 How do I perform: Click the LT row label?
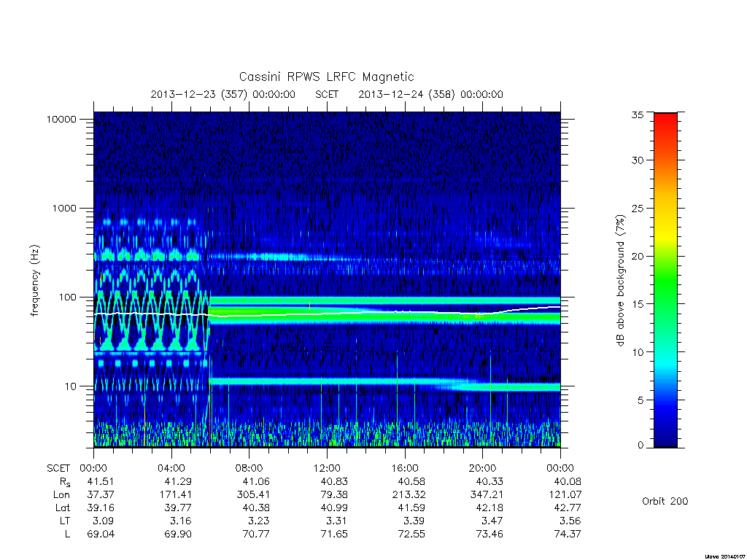click(65, 521)
